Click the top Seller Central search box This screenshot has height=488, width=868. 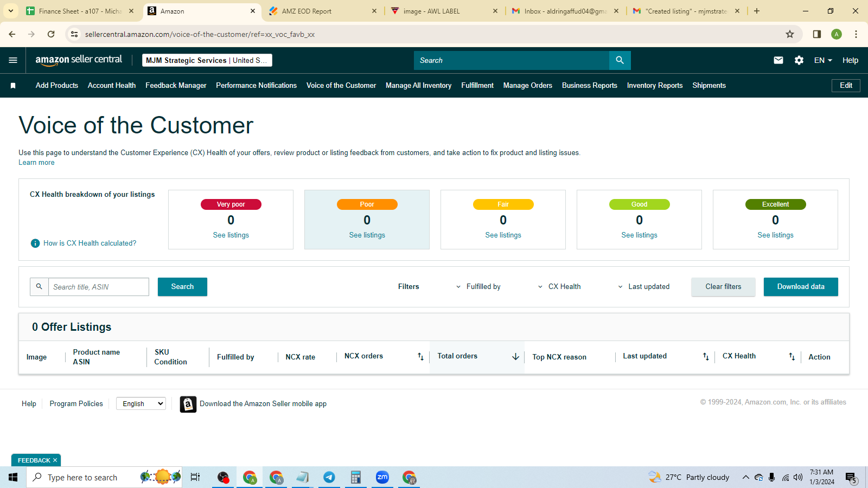[512, 60]
